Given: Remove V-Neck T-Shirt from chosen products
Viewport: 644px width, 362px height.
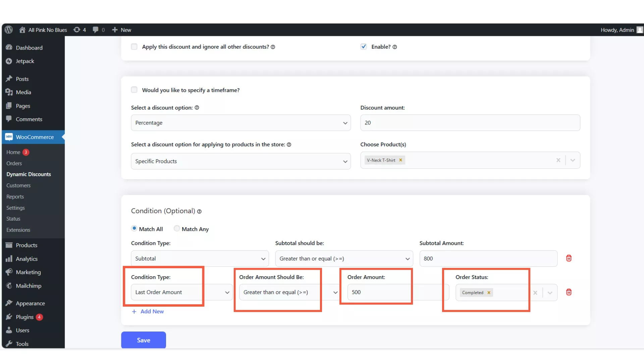Looking at the screenshot, I should coord(401,160).
